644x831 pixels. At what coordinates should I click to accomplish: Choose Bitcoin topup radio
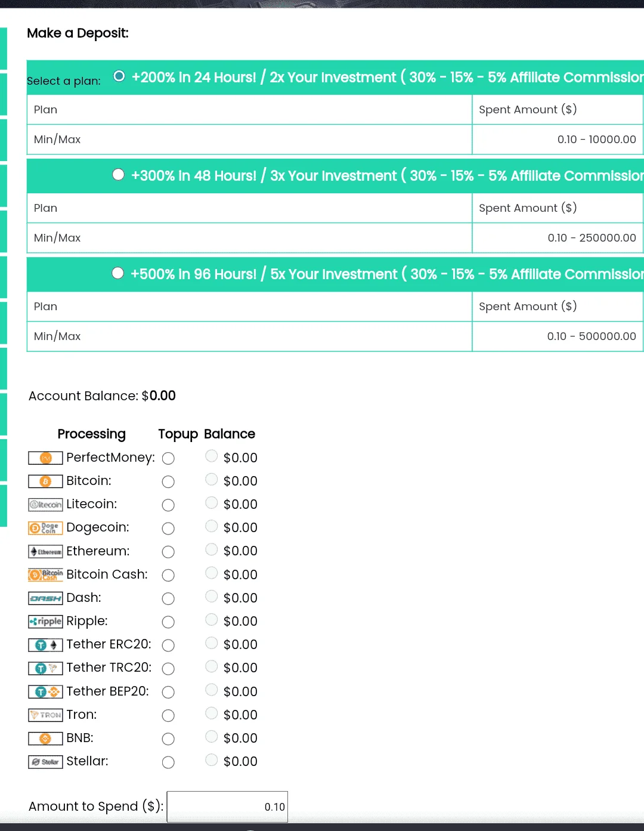pyautogui.click(x=168, y=481)
